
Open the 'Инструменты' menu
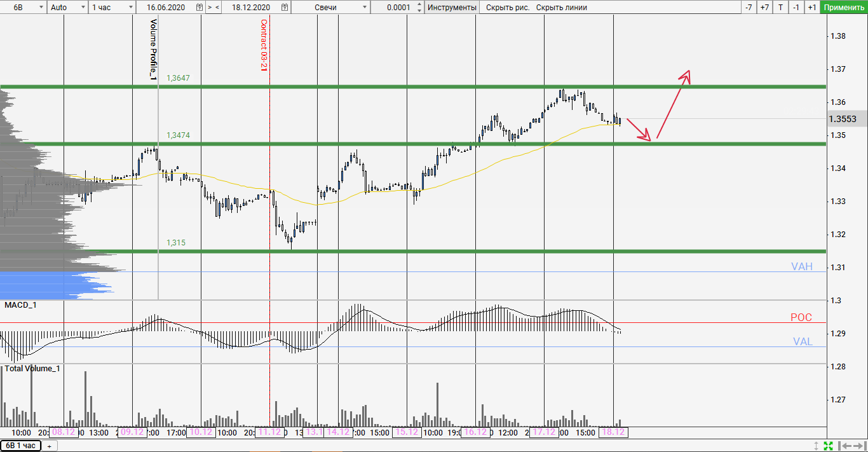[x=452, y=8]
